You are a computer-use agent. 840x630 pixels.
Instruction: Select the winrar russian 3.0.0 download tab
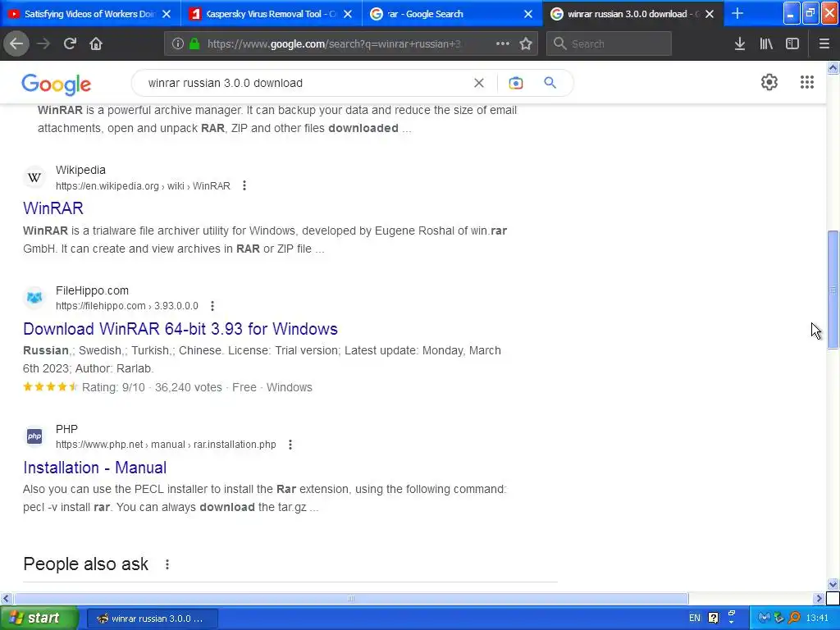click(x=633, y=14)
